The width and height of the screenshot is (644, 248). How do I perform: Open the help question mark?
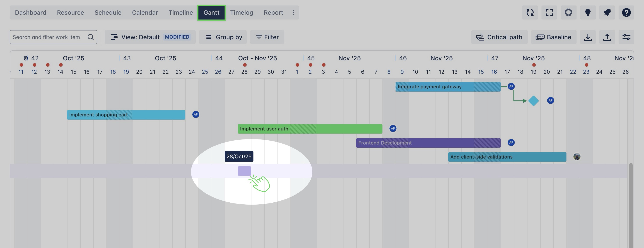point(626,12)
